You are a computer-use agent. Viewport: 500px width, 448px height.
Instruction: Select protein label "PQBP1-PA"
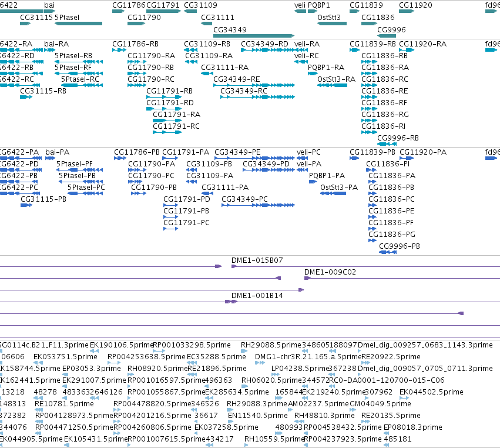pos(327,176)
